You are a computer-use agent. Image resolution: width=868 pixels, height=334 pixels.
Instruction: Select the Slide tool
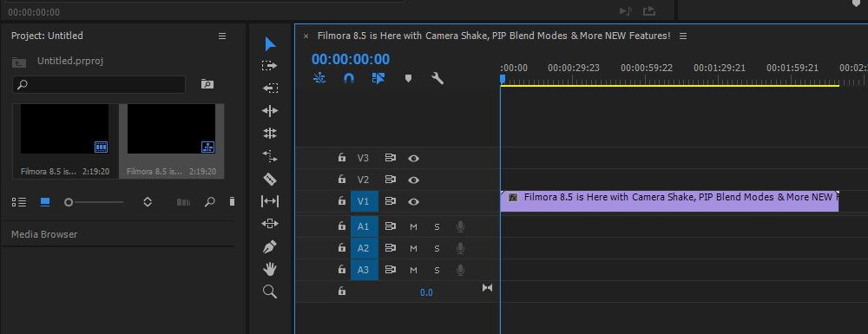click(270, 224)
